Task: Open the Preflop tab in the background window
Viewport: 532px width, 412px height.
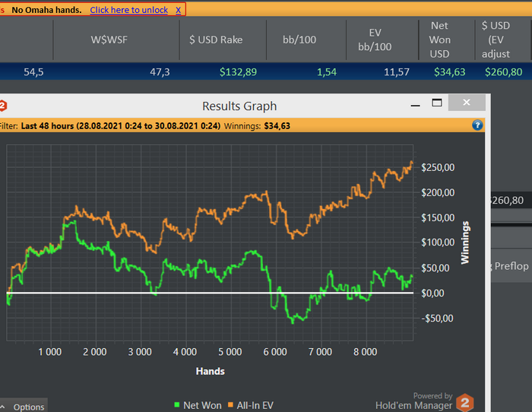Action: [x=511, y=266]
